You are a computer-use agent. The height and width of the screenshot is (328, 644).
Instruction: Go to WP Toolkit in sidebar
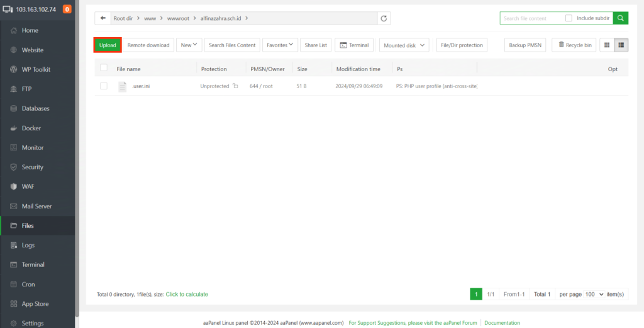(36, 69)
